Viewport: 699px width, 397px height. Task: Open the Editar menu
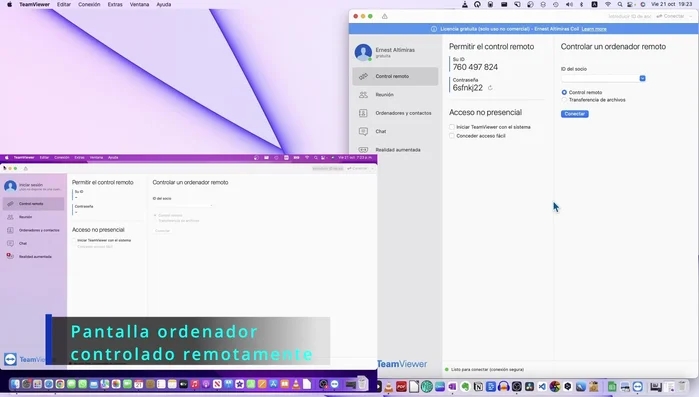pyautogui.click(x=64, y=4)
